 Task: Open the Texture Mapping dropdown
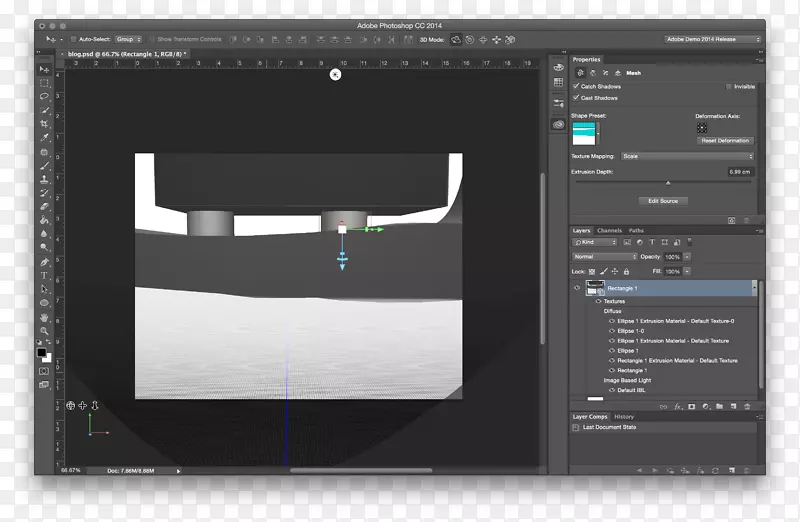pos(687,156)
